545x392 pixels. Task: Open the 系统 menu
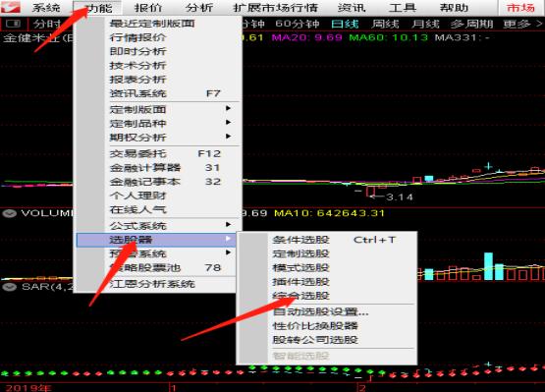46,8
